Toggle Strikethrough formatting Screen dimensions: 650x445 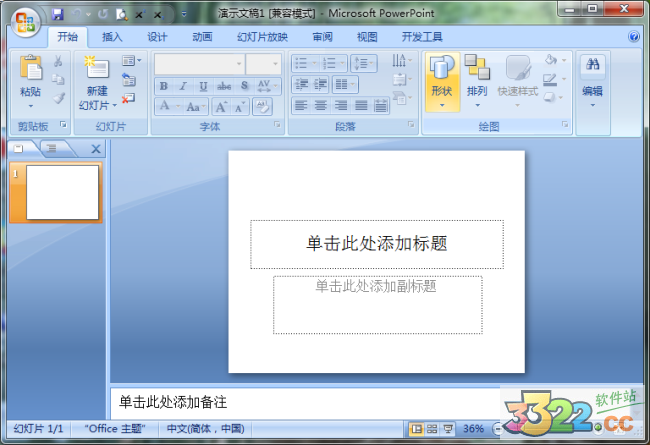pyautogui.click(x=224, y=86)
